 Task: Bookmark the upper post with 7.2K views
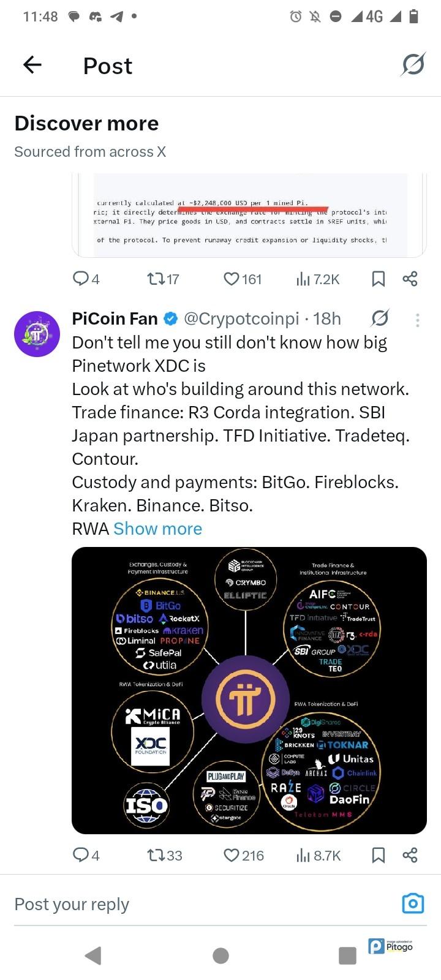tap(379, 279)
